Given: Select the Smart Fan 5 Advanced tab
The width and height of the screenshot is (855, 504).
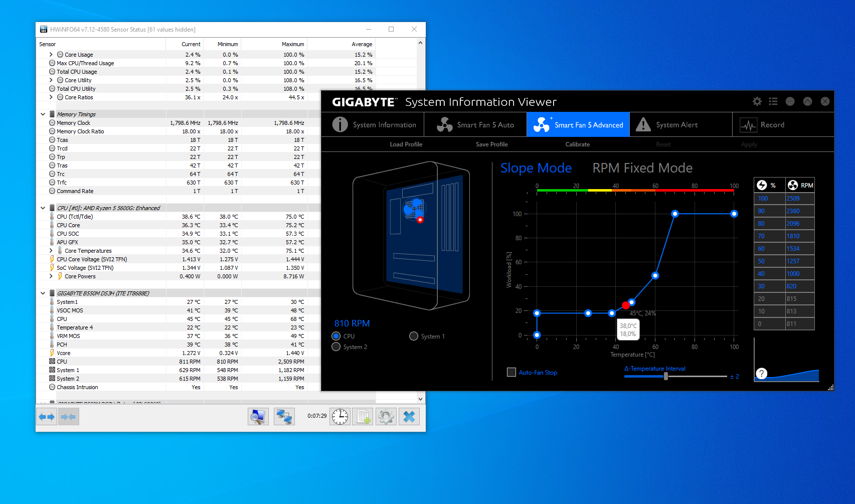Looking at the screenshot, I should click(578, 124).
